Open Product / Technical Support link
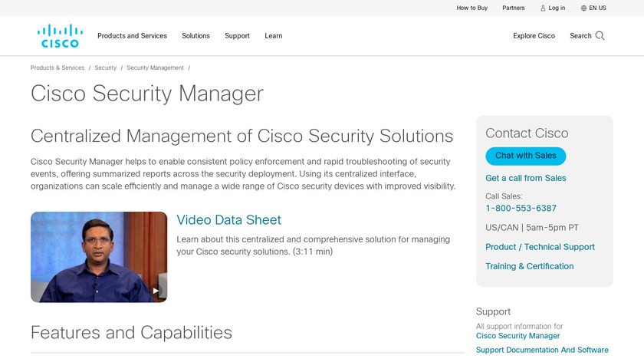644x362 pixels. pyautogui.click(x=540, y=247)
